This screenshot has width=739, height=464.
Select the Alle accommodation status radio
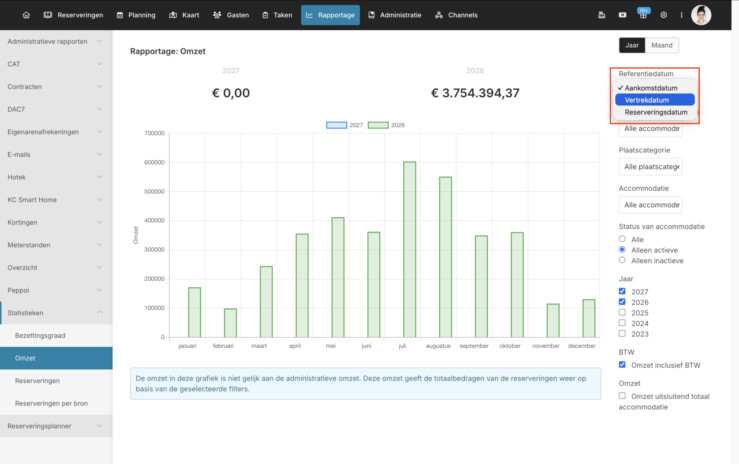622,239
